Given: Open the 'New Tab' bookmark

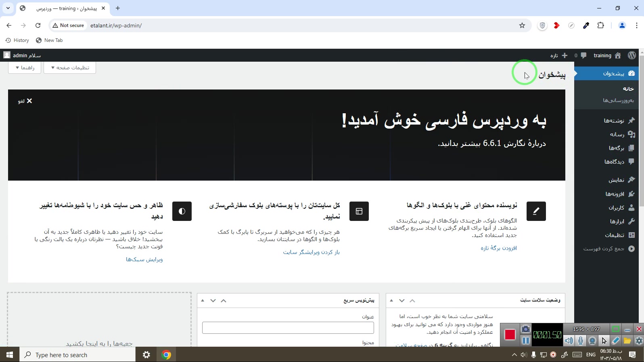Looking at the screenshot, I should (49, 40).
